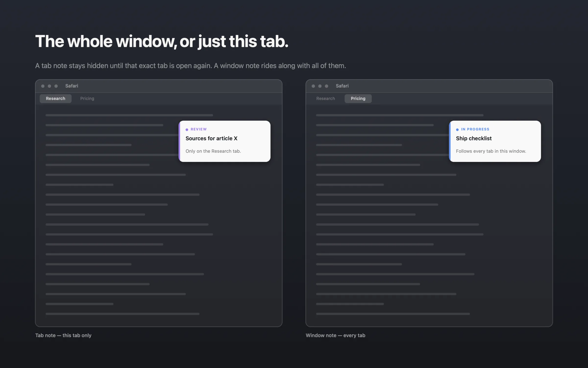588x368 pixels.
Task: Click 'Follows every tab in this window.' text
Action: point(491,151)
